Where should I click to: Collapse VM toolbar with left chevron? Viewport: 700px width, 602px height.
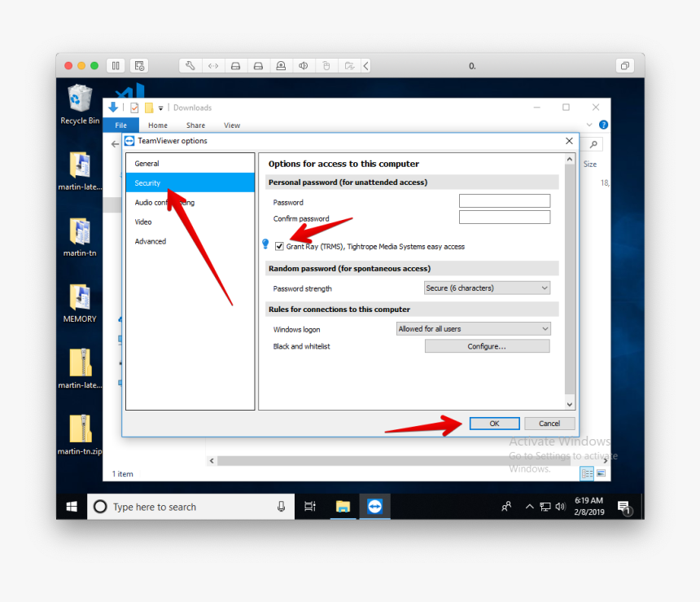coord(365,66)
